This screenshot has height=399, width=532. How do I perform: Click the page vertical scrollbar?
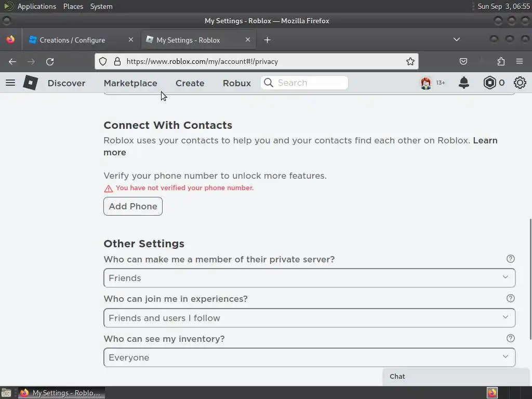(x=530, y=279)
